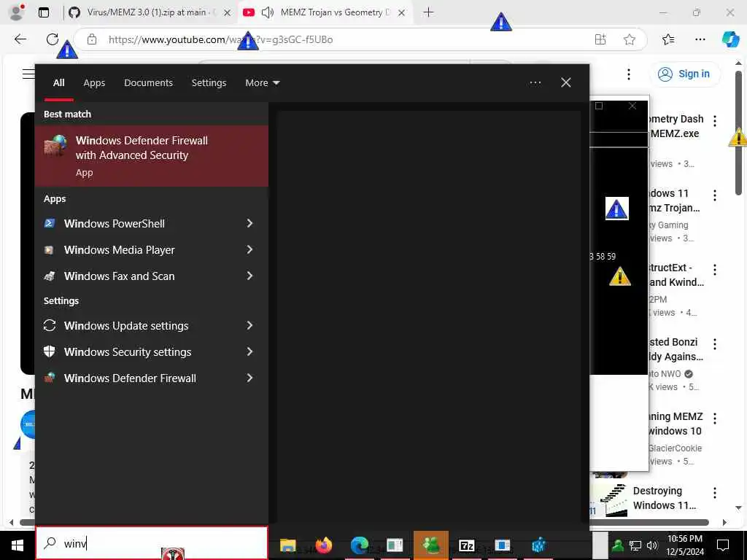Screen dimensions: 747x560
Task: Open options for Bonzi Buddy video
Action: point(715,344)
